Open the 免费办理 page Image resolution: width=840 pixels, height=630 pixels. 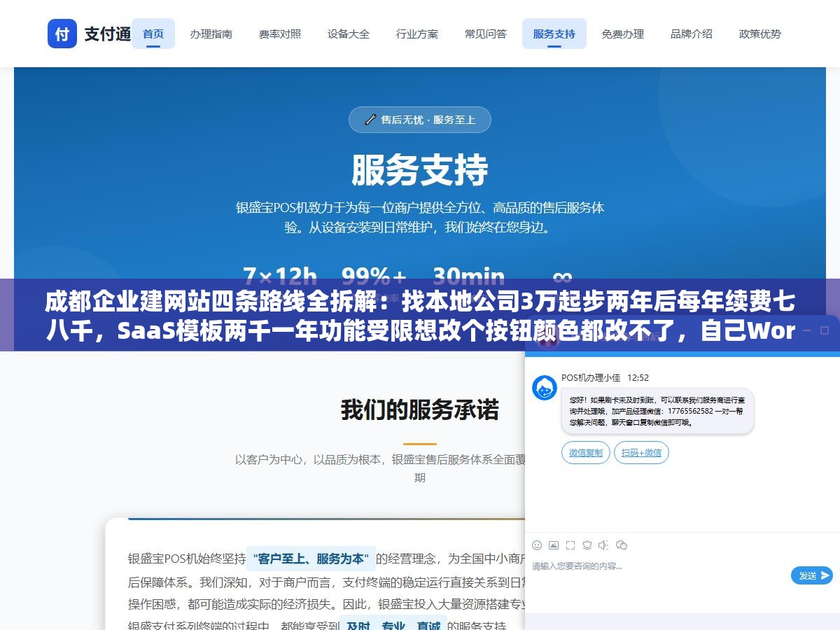pos(623,34)
